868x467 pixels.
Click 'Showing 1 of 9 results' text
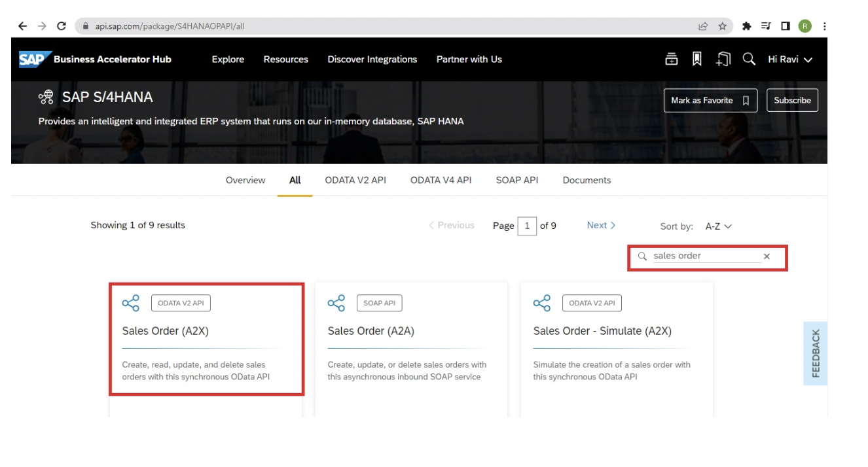click(x=138, y=226)
